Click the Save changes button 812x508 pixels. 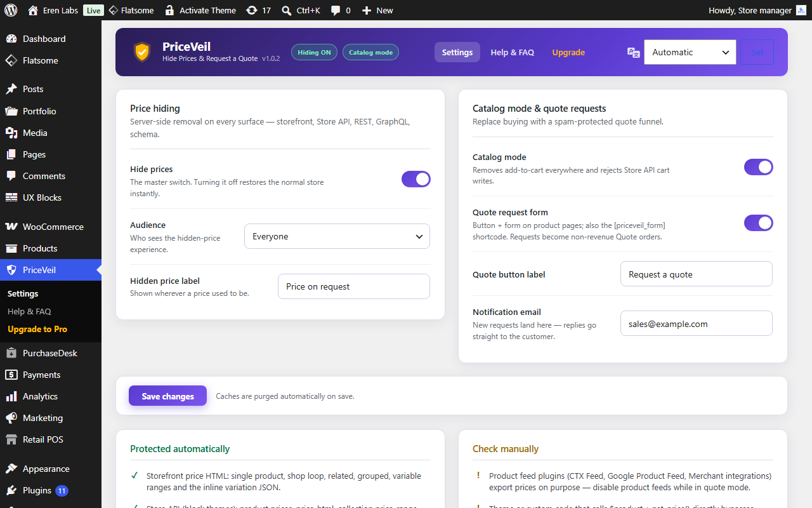(x=168, y=396)
